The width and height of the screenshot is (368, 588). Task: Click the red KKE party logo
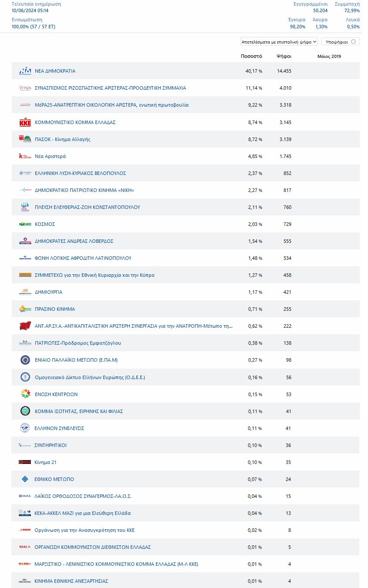pyautogui.click(x=25, y=122)
